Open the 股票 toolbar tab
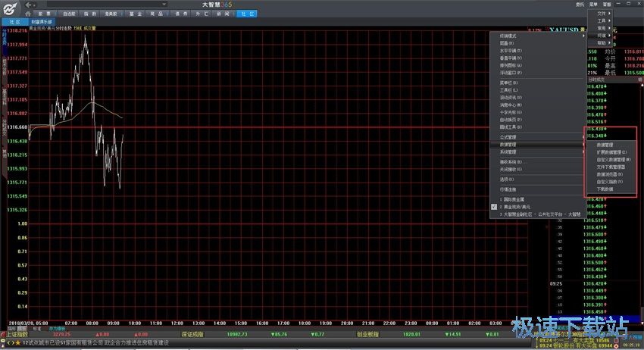Image resolution: width=644 pixels, height=350 pixels. 45,14
